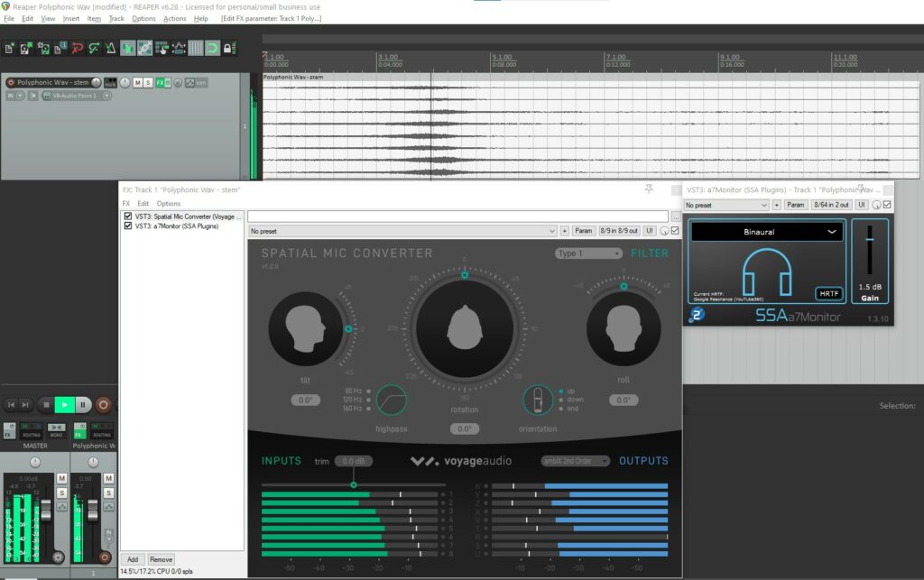Uncheck a7Monitor in FX list
This screenshot has width=924, height=580.
[128, 226]
